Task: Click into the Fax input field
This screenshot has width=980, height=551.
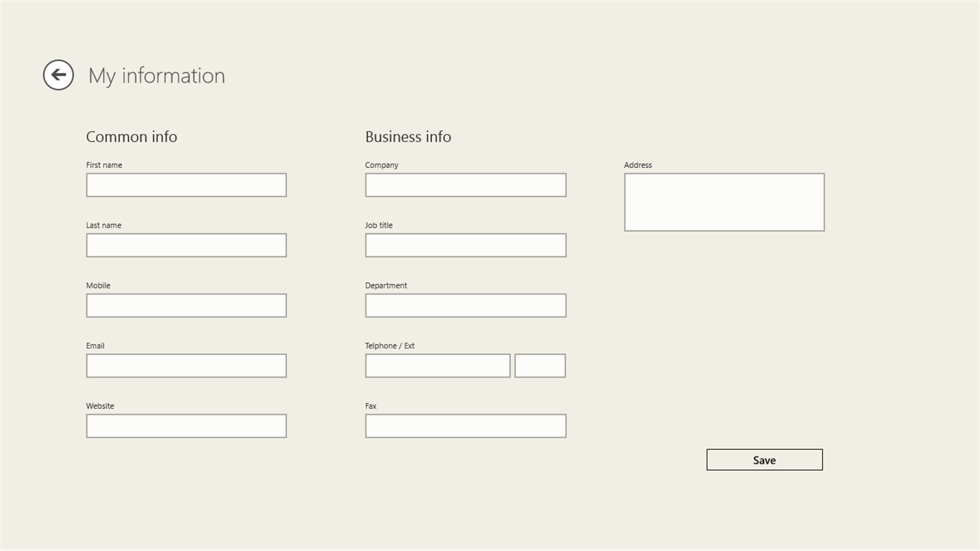Action: tap(465, 426)
